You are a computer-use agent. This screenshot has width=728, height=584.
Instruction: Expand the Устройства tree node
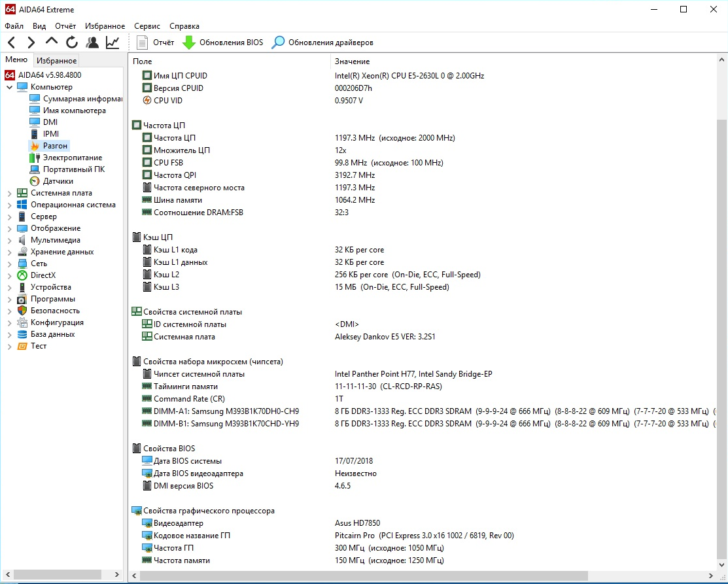point(9,287)
